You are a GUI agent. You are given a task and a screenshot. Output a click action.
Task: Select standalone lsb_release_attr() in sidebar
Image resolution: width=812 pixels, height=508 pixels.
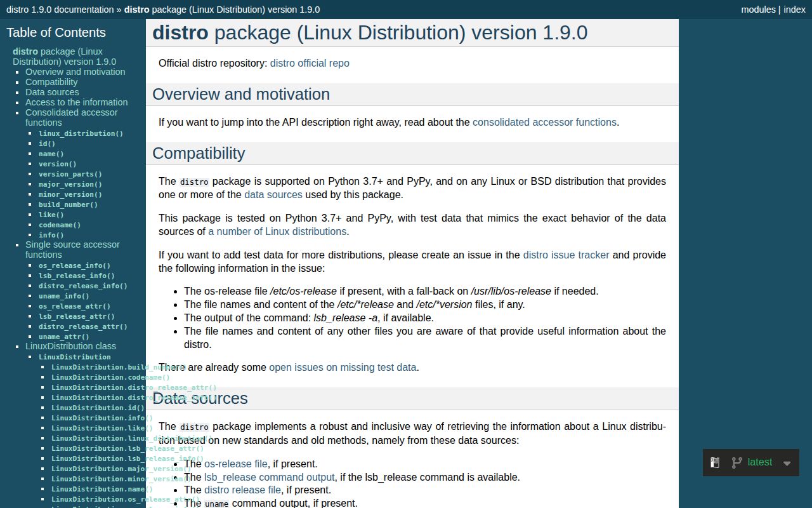pyautogui.click(x=77, y=316)
